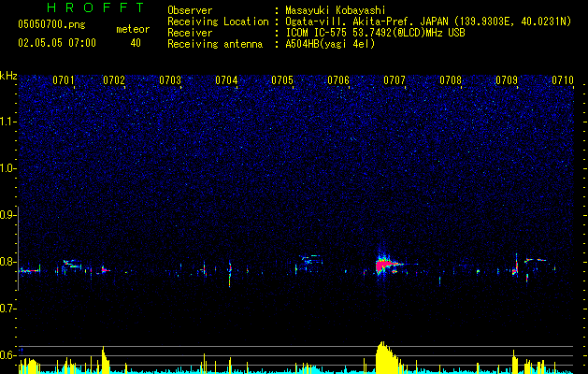Click the 0708 time marker
Screen dimensions: 588x374
[x=451, y=80]
